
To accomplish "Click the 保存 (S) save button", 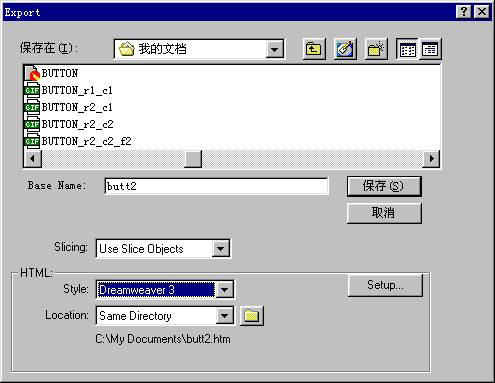I will (x=384, y=186).
